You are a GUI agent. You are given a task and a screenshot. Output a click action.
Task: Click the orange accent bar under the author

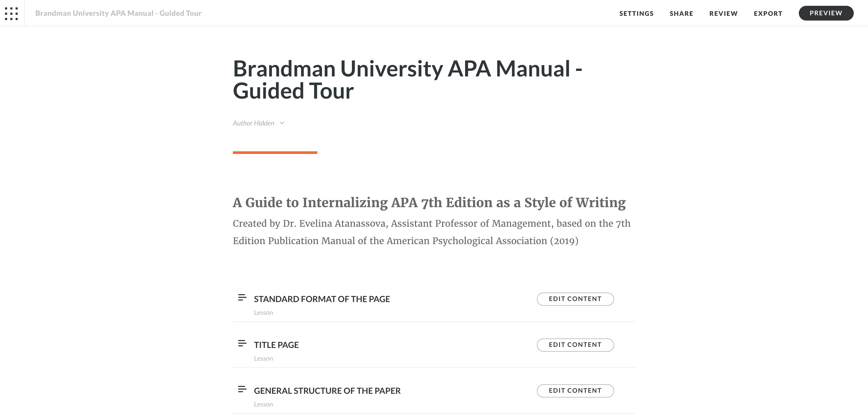(x=275, y=152)
